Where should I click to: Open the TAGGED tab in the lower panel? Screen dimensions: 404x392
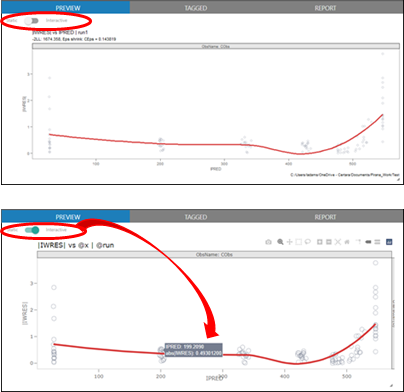pos(195,217)
